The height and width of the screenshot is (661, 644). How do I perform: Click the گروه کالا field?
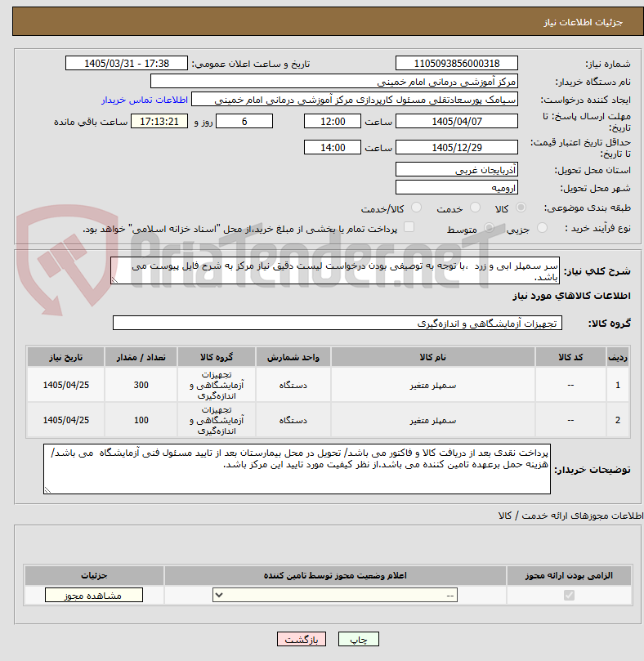point(337,323)
